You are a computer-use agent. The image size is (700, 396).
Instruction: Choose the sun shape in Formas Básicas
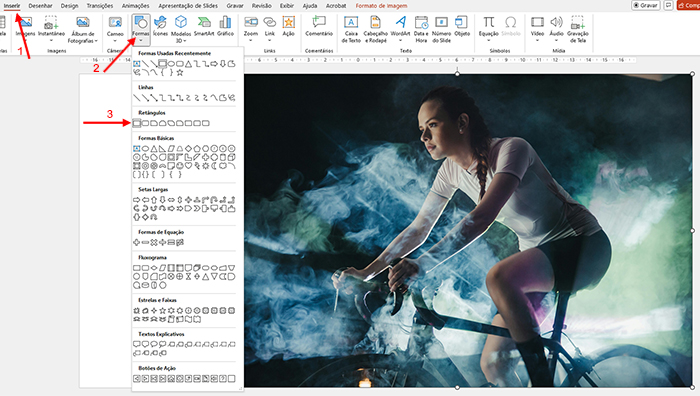[x=205, y=166]
